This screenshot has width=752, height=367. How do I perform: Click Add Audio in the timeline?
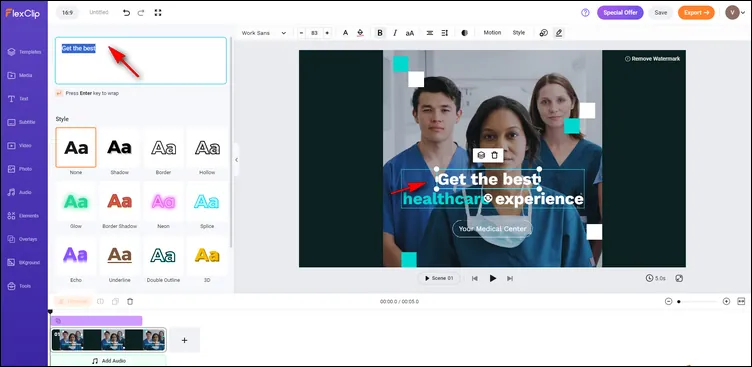(x=108, y=361)
